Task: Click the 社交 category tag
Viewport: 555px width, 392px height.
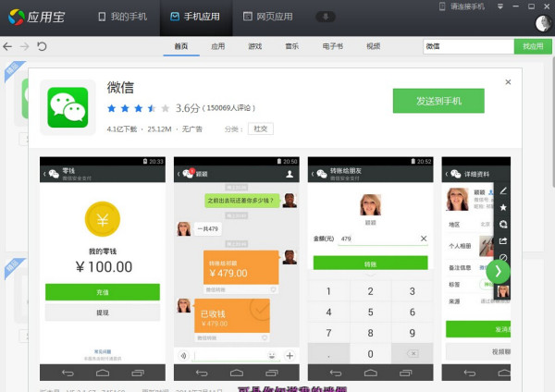Action: (x=261, y=129)
